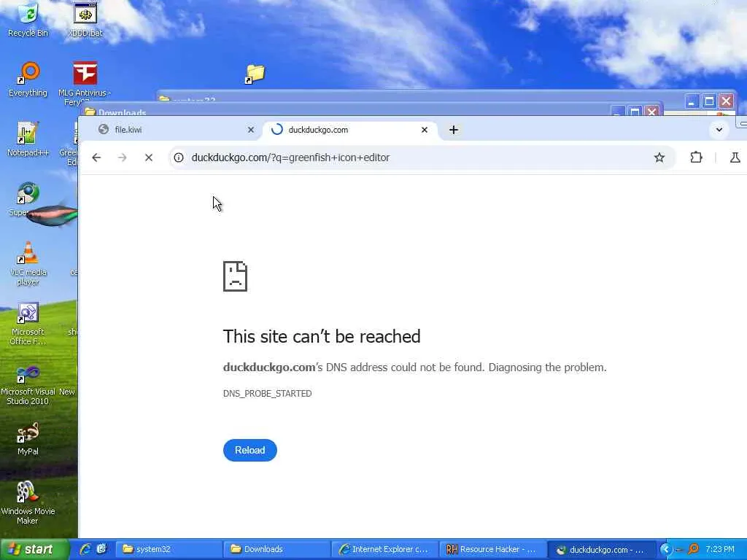747x560 pixels.
Task: Launch Notepad++ from the desktop
Action: (x=28, y=139)
